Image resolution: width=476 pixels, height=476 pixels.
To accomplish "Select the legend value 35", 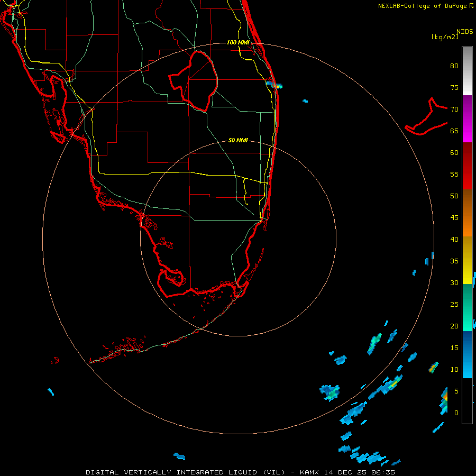I will pyautogui.click(x=454, y=261).
